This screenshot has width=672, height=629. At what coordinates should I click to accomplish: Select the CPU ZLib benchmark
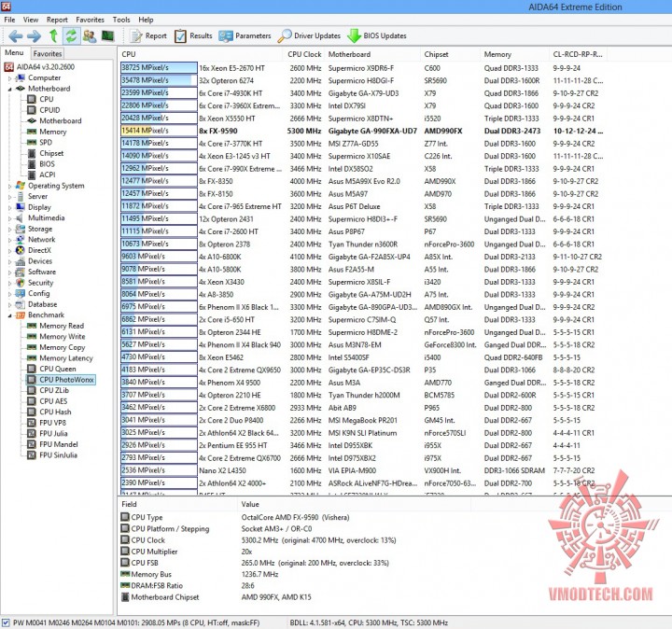[48, 390]
